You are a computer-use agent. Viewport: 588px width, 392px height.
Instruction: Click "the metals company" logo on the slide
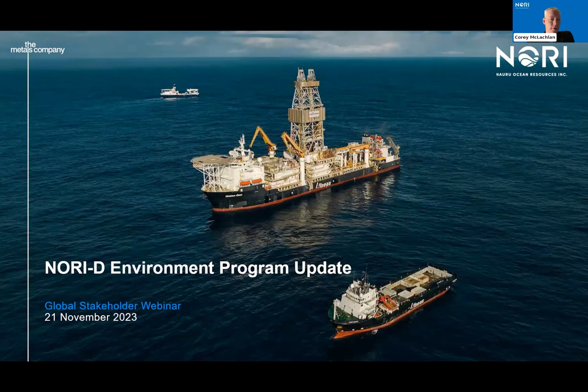click(x=38, y=48)
